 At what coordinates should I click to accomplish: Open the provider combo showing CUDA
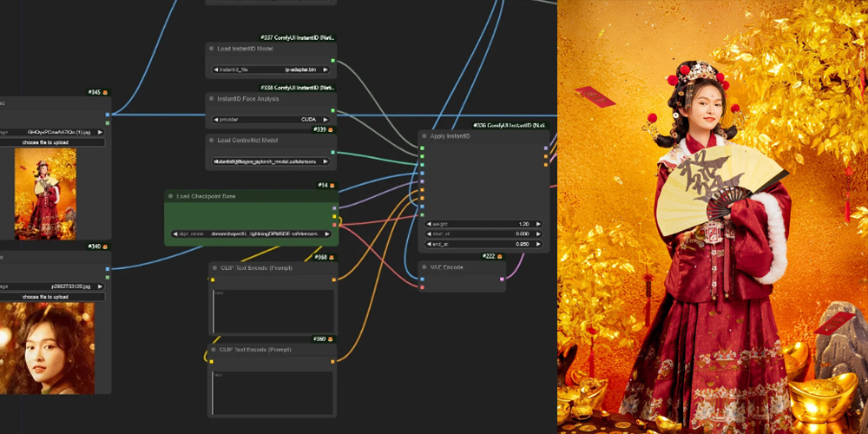point(271,120)
